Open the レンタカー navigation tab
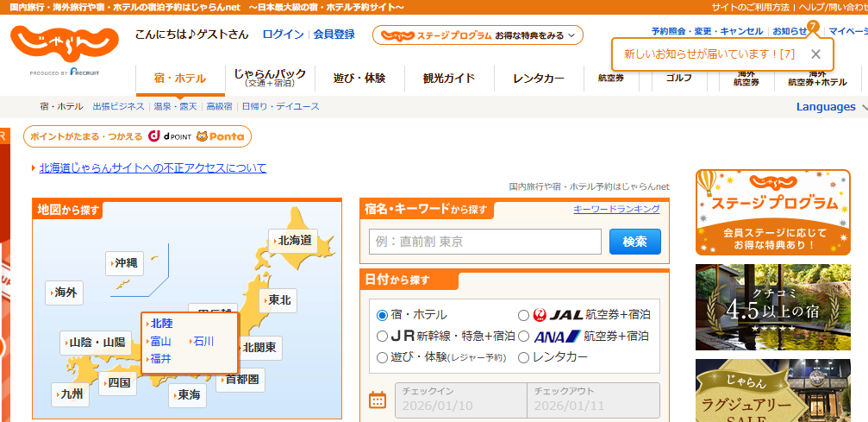The width and height of the screenshot is (868, 422). pyautogui.click(x=538, y=79)
